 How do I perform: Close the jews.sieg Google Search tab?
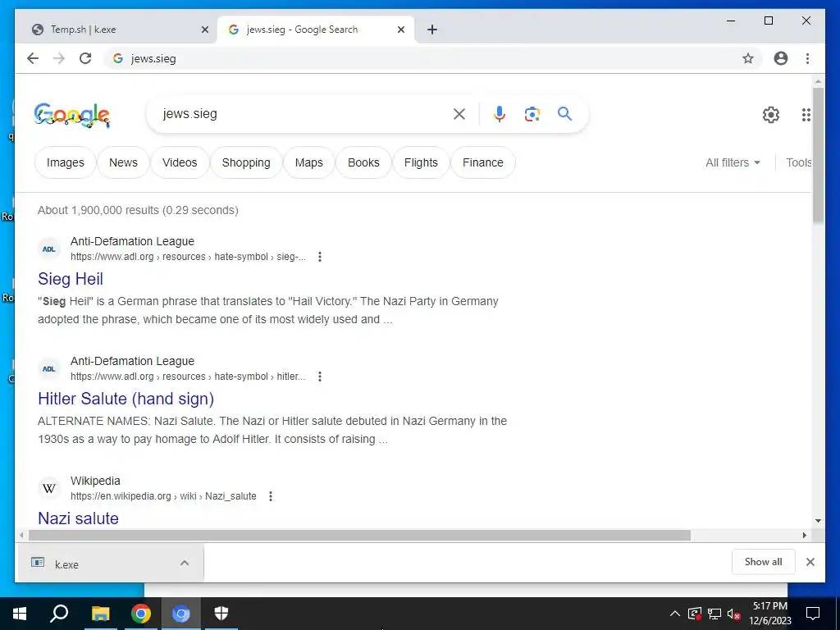click(400, 30)
